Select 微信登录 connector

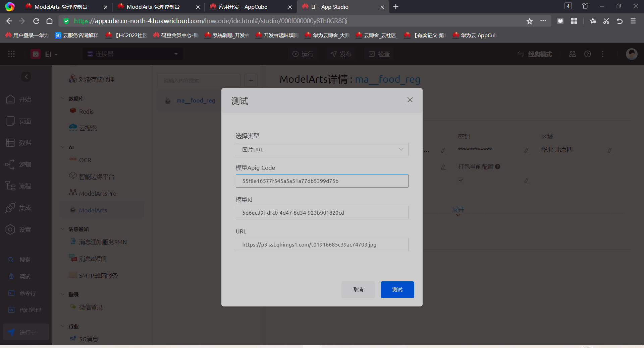86,307
